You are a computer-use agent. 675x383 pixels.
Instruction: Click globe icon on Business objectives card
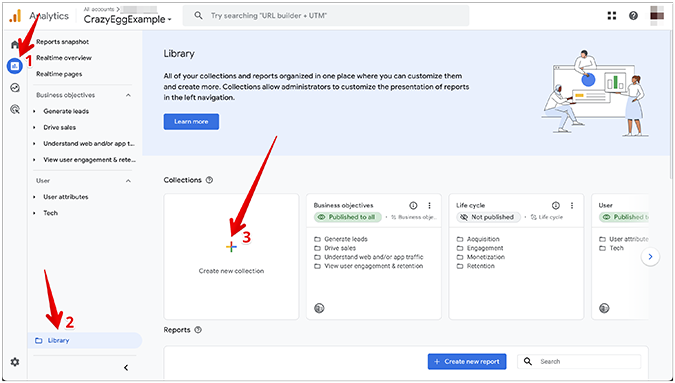(x=319, y=308)
